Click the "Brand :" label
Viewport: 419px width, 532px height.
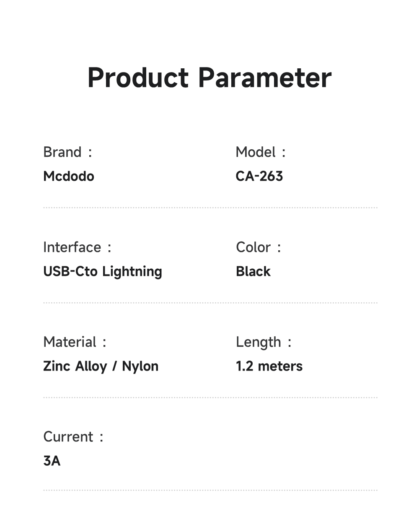[x=67, y=152]
